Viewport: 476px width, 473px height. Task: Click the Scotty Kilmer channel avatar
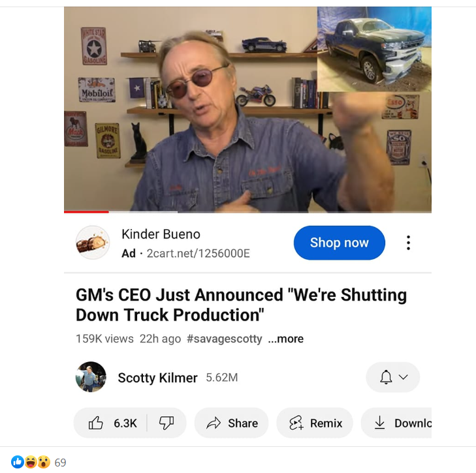[91, 377]
